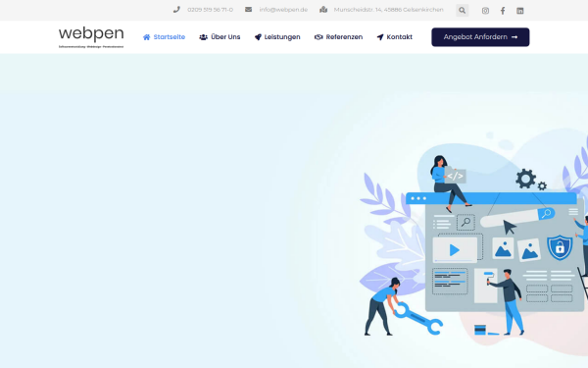Click the paper plane icon beside Kontakt

click(x=380, y=37)
